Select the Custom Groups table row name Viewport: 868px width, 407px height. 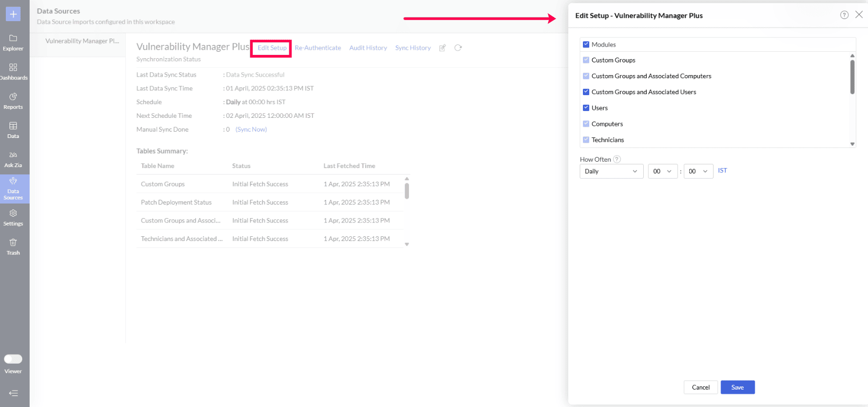click(x=163, y=184)
